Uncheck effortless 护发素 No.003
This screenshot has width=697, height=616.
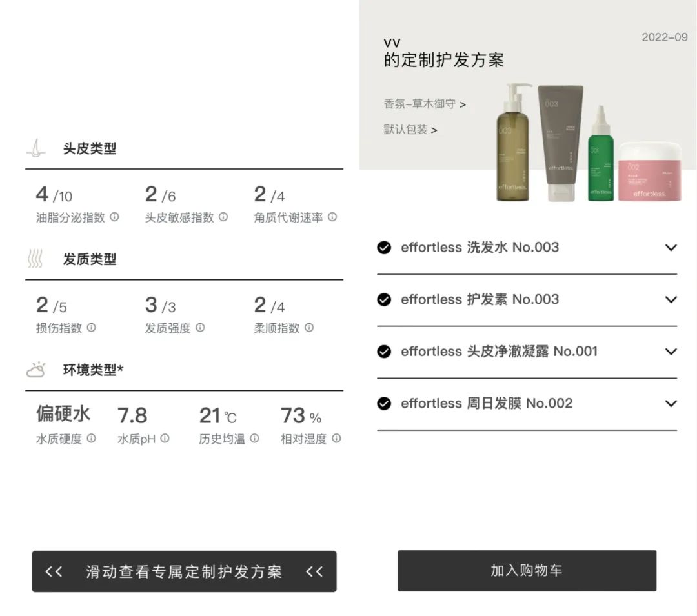[x=384, y=299]
